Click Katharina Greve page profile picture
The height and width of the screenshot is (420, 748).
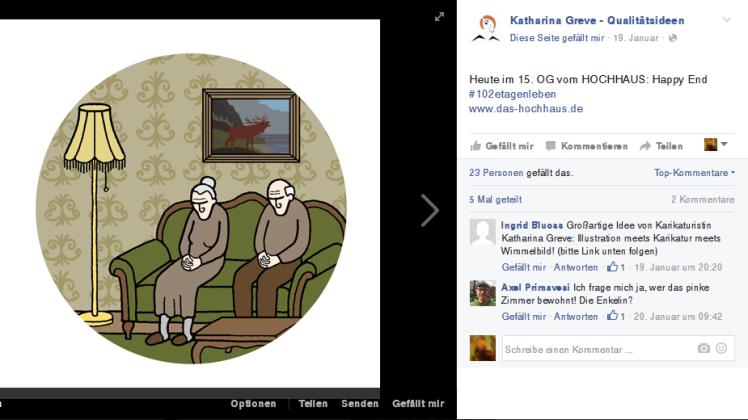(x=486, y=29)
